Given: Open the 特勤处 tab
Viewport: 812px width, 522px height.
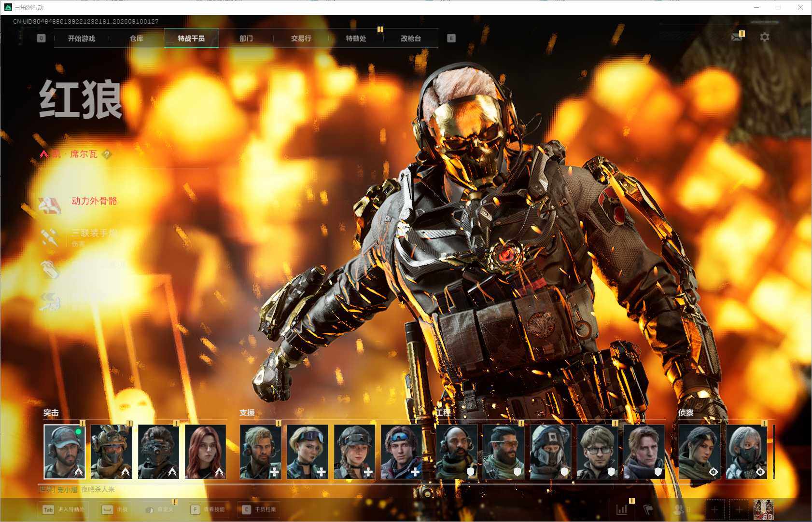Looking at the screenshot, I should point(356,39).
